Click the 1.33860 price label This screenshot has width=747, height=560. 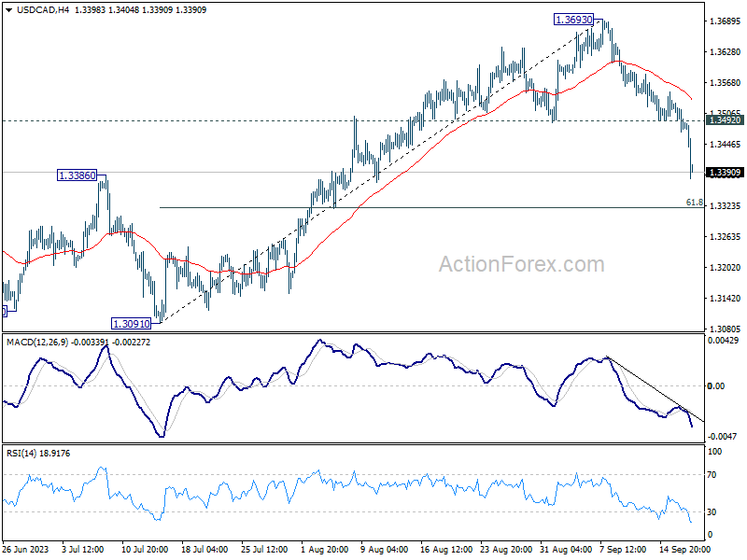(x=78, y=175)
